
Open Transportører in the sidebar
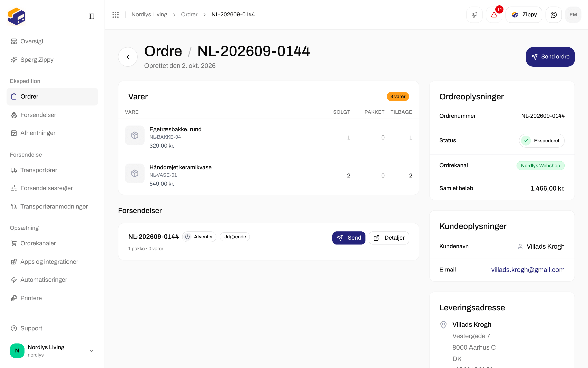point(52,170)
